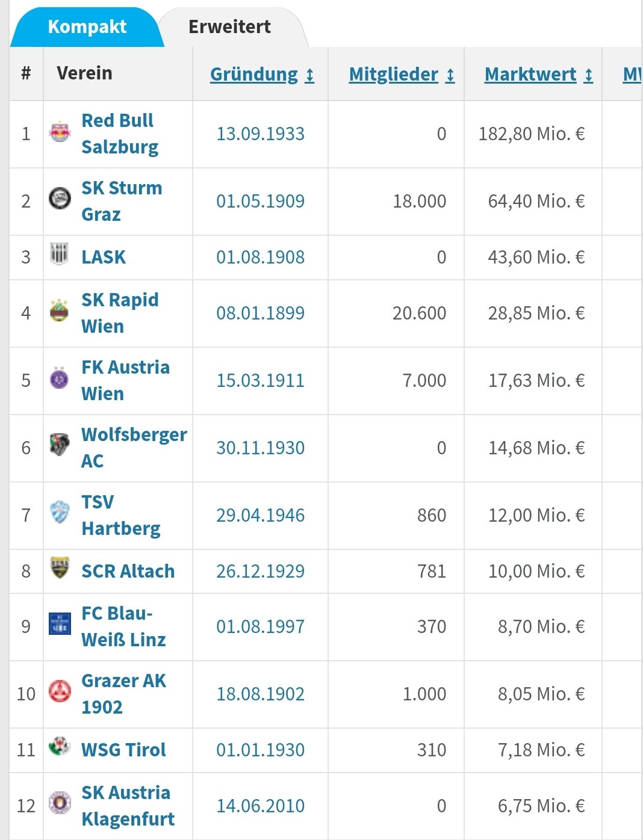The image size is (643, 840).
Task: Sort table by Marktwert column arrow
Action: coord(589,75)
